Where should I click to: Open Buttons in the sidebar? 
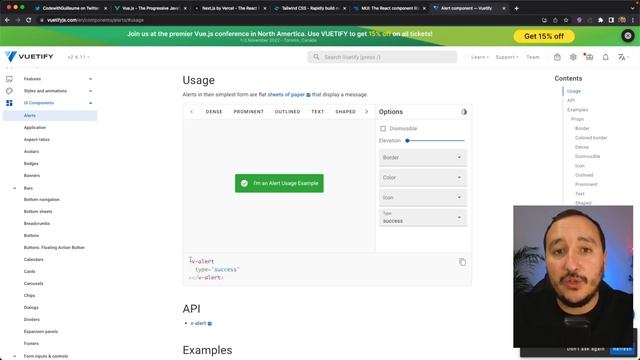click(x=31, y=236)
